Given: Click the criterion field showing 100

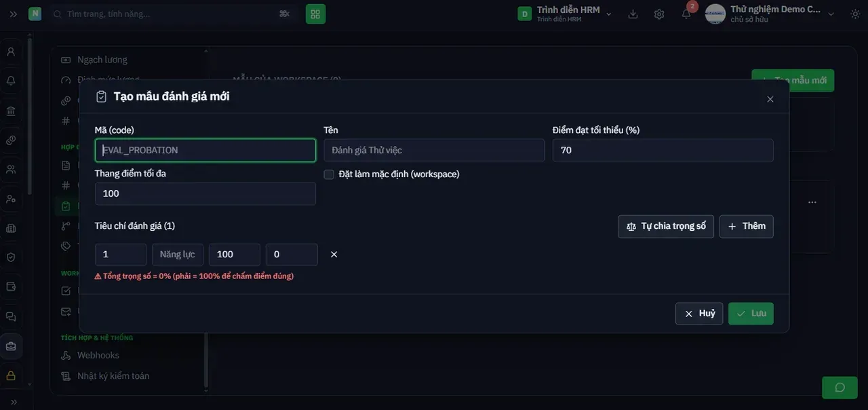Looking at the screenshot, I should coord(235,255).
